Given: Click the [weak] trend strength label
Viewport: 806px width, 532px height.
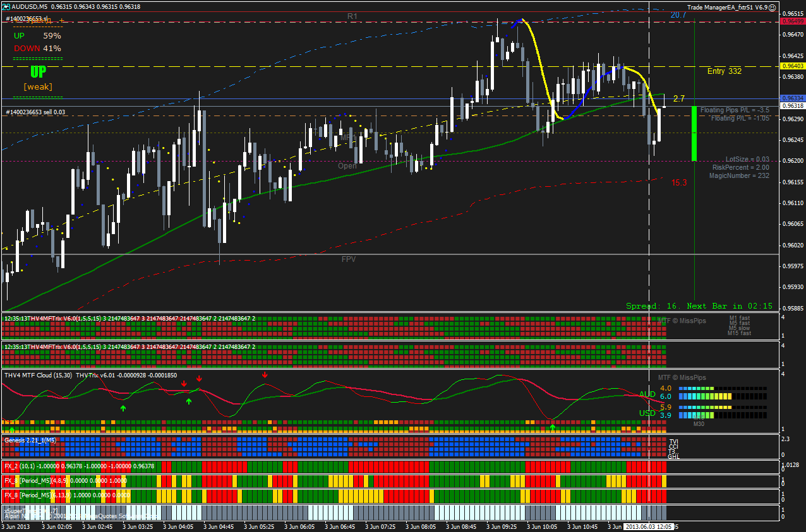Looking at the screenshot, I should tap(38, 86).
